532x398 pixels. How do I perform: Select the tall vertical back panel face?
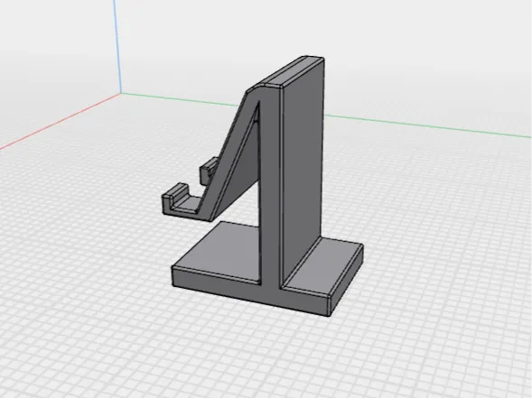[x=302, y=173]
